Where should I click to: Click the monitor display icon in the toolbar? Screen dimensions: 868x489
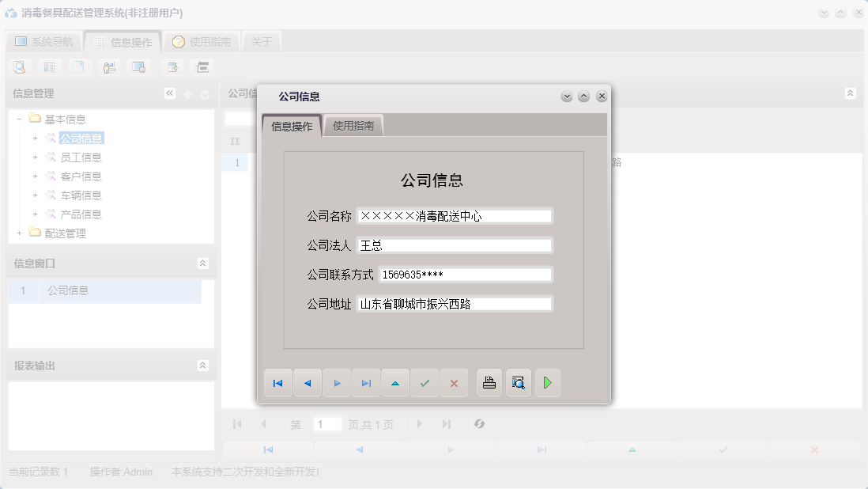click(x=139, y=67)
